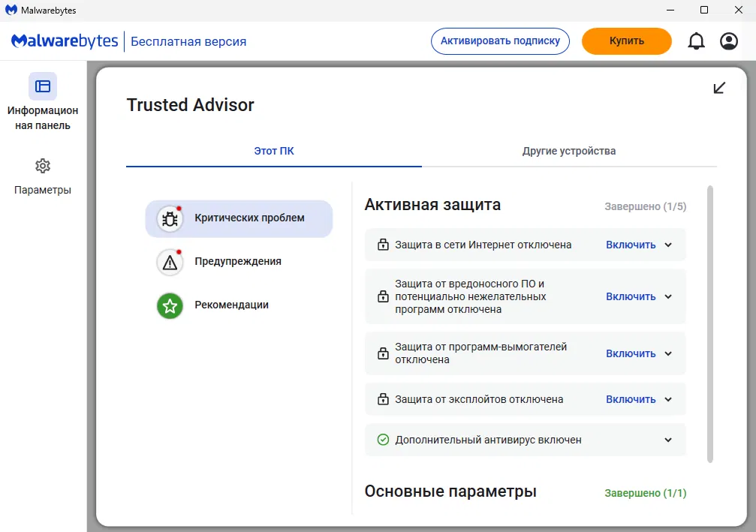Expand Дополнительный антивирус включен chevron
The image size is (756, 532).
click(668, 440)
